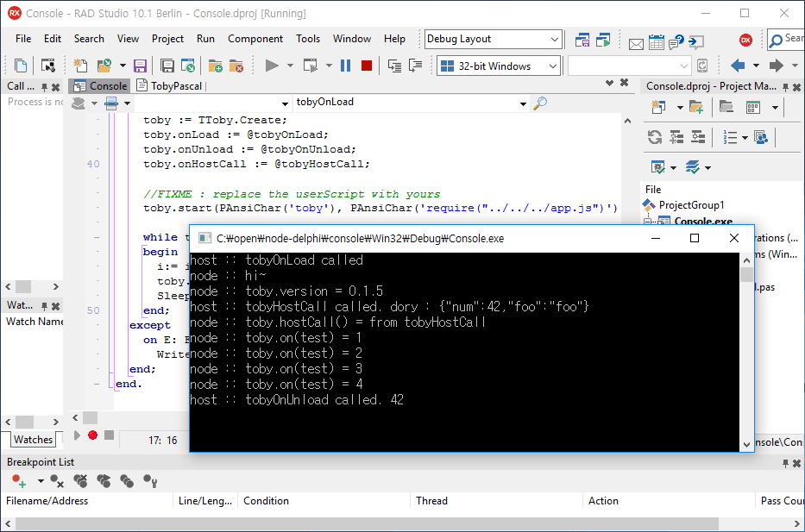Click the red DX Embarcadero icon
The width and height of the screenshot is (805, 532).
click(745, 40)
